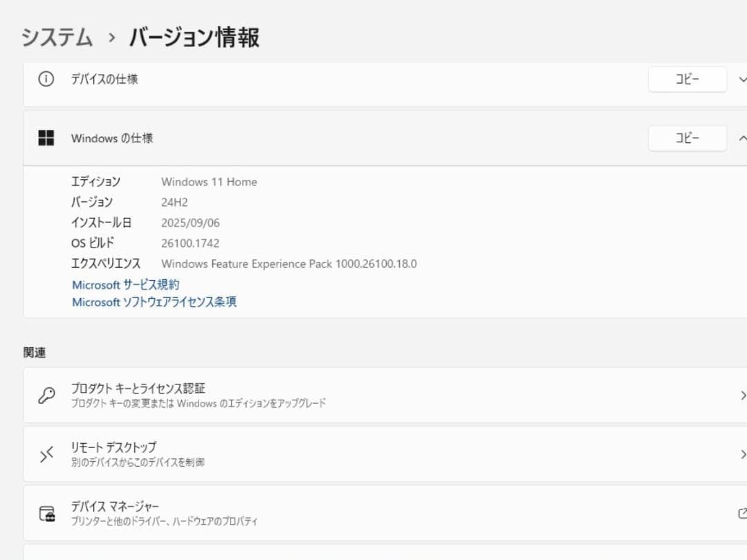This screenshot has height=560, width=747.
Task: Select the version value 24H2
Action: click(x=174, y=203)
